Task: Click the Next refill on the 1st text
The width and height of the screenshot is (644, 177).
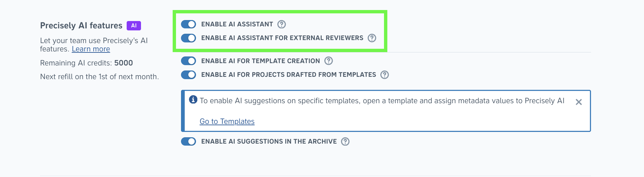Action: point(99,77)
